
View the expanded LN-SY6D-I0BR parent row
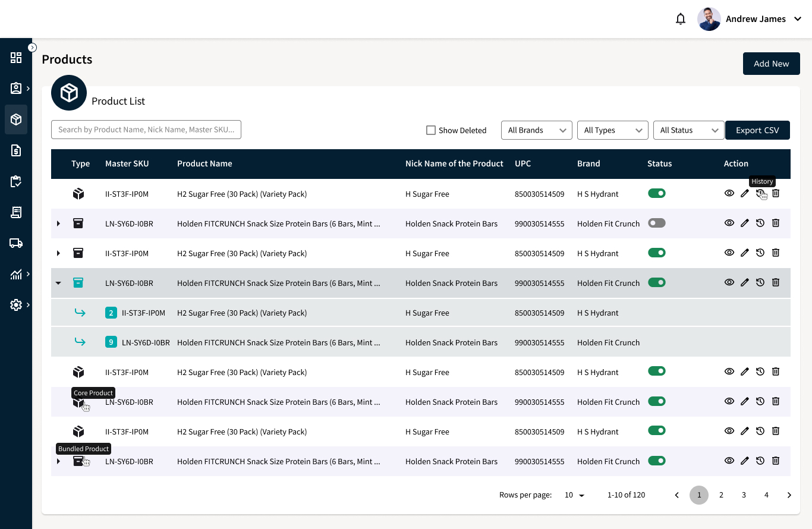[729, 282]
